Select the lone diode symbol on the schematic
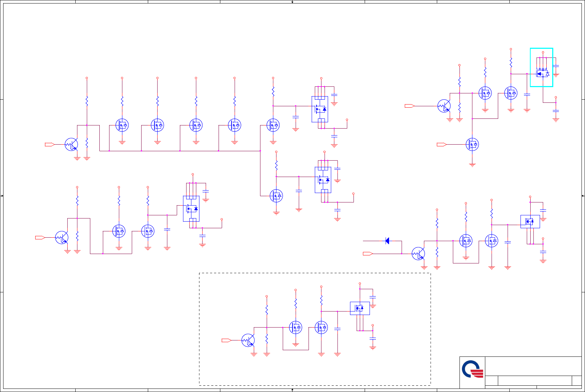 pos(387,241)
